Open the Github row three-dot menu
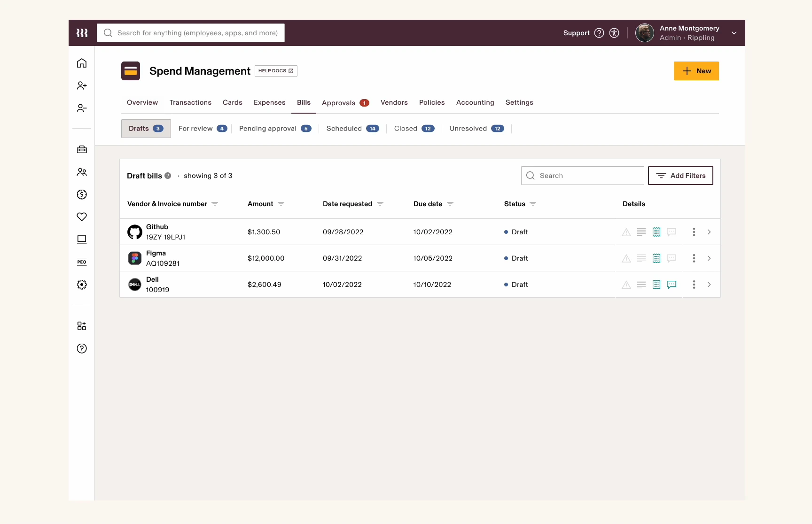 pos(694,232)
